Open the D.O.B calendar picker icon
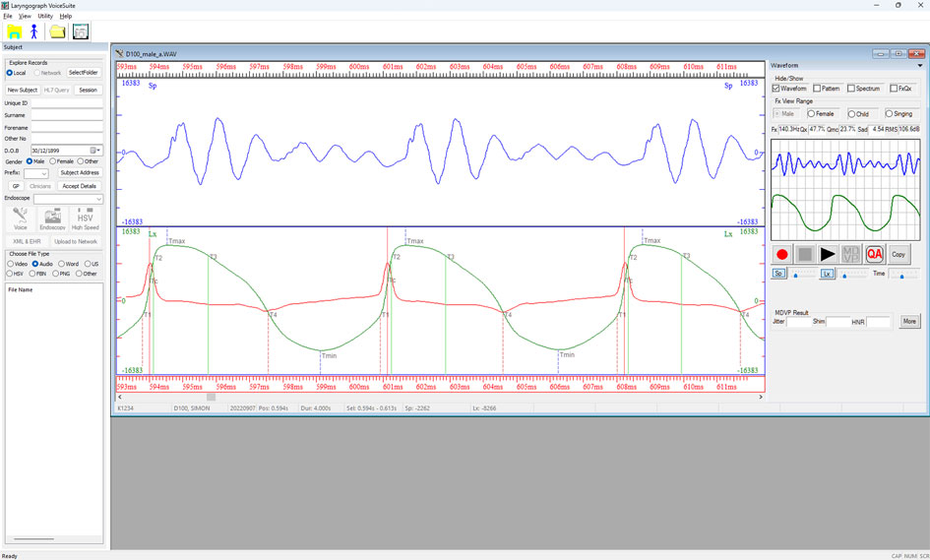The height and width of the screenshot is (560, 930). click(93, 151)
